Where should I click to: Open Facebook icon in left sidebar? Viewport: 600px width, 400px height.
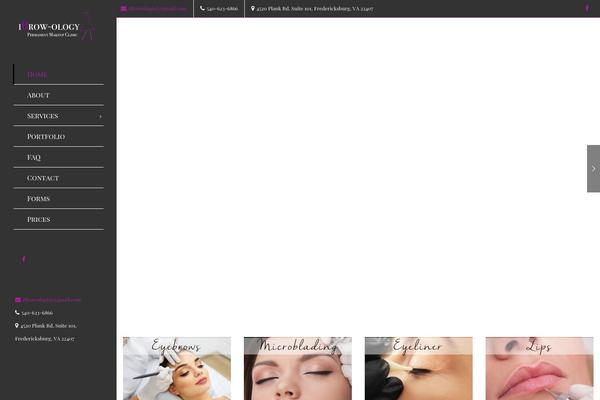[24, 260]
